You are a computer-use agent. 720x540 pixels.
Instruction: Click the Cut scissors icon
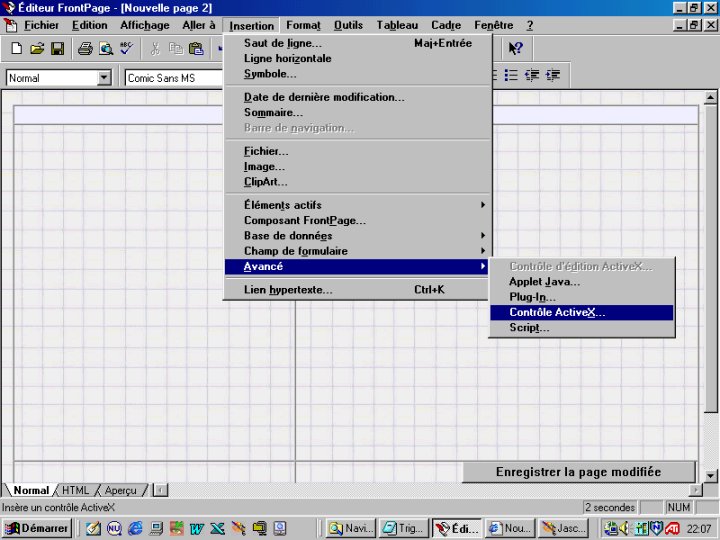tap(155, 48)
